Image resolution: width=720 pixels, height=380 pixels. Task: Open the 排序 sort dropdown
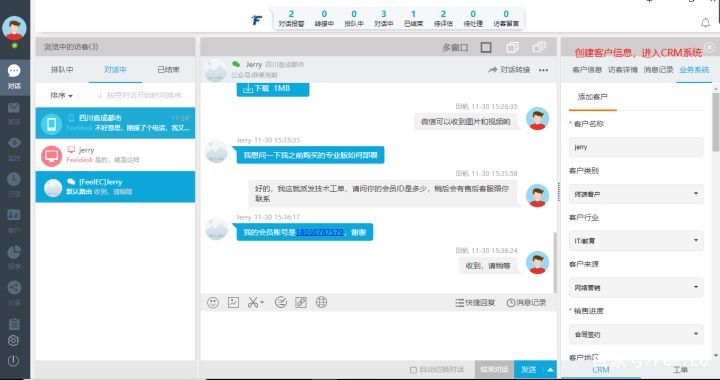pos(62,95)
